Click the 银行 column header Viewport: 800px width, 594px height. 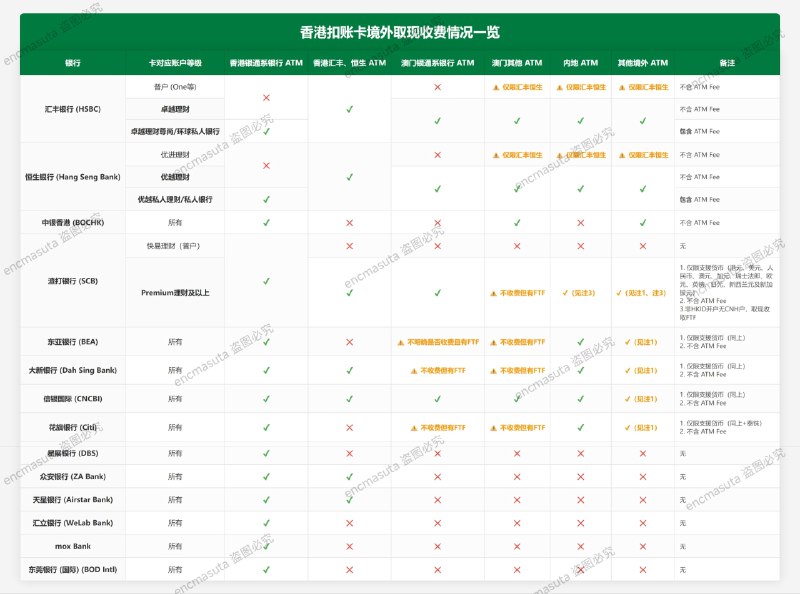[x=73, y=63]
